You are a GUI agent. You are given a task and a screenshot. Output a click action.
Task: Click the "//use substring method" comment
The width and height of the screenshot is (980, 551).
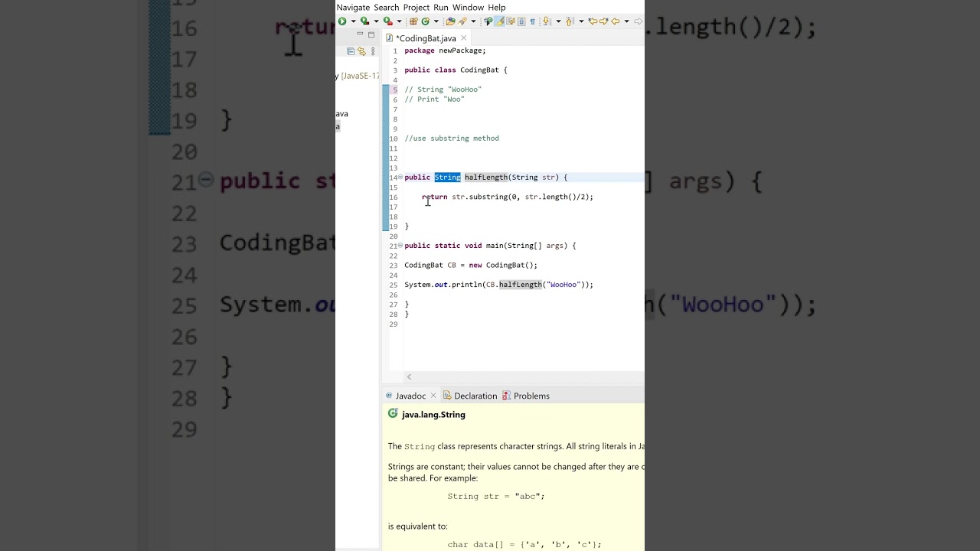pyautogui.click(x=452, y=139)
